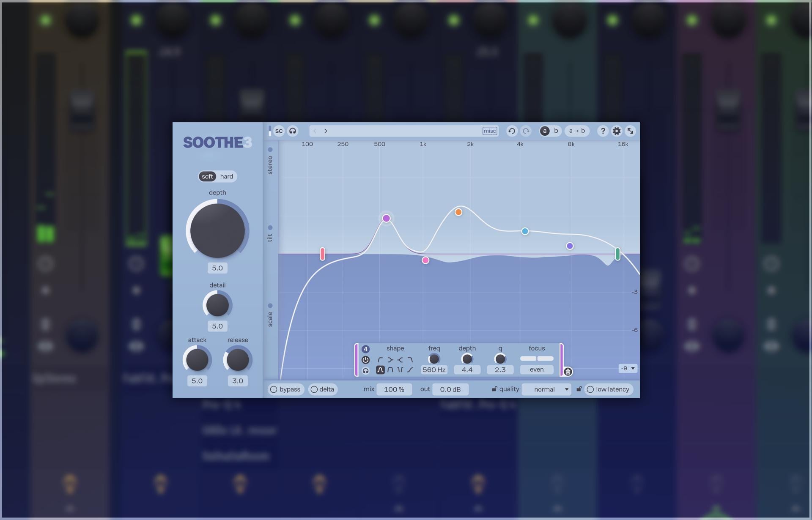Select the orange band node
The height and width of the screenshot is (520, 812).
pos(458,212)
